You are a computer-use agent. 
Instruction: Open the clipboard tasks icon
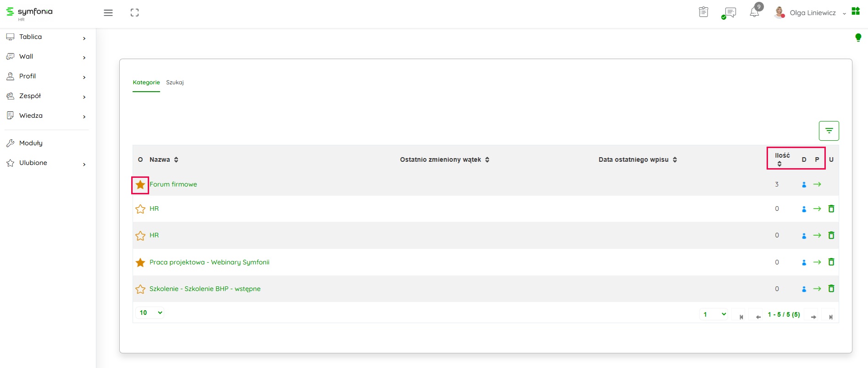703,12
